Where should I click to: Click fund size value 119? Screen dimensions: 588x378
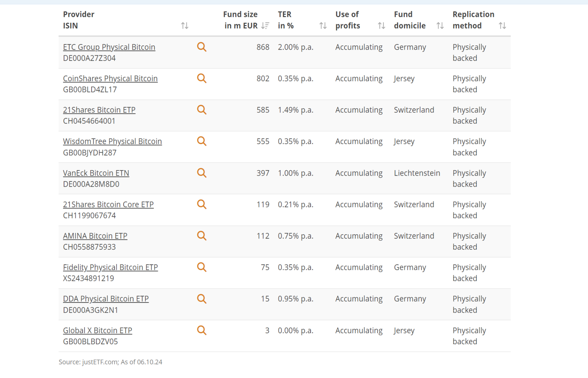[x=263, y=204]
